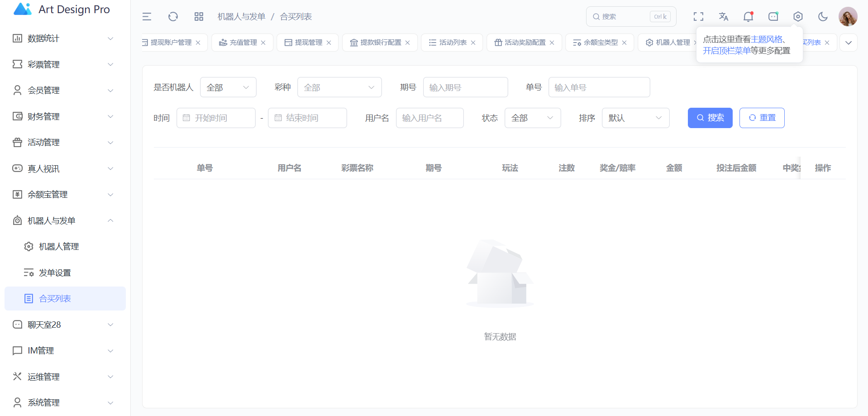The image size is (868, 416).
Task: Click the blue 搜索 button
Action: 710,118
